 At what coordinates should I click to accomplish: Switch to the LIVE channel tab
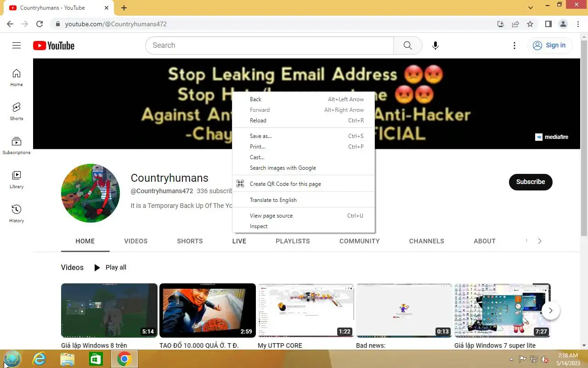click(x=239, y=241)
